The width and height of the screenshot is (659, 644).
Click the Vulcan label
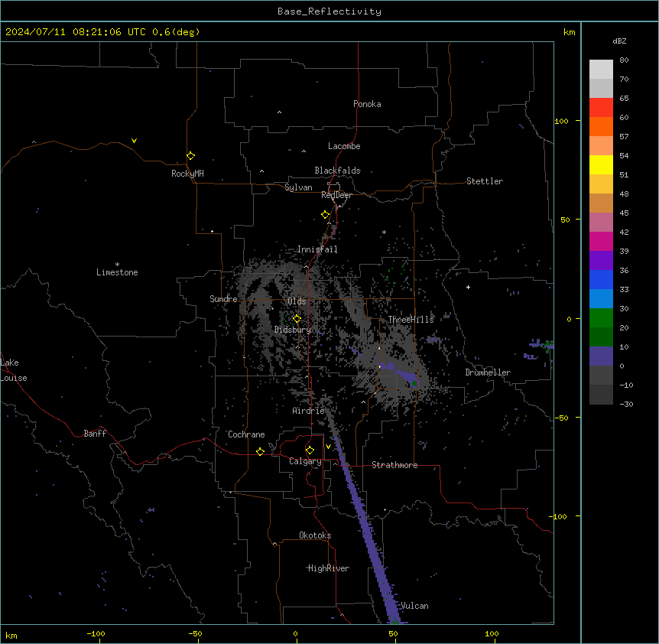point(414,606)
